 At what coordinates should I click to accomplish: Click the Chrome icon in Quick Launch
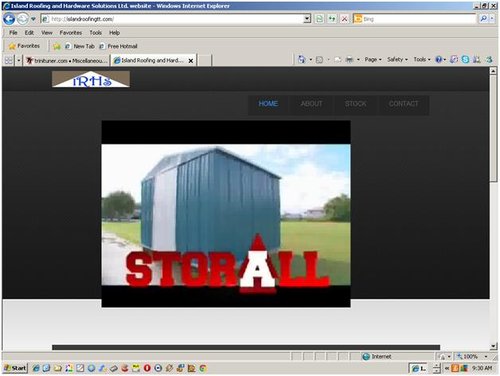pyautogui.click(x=203, y=368)
